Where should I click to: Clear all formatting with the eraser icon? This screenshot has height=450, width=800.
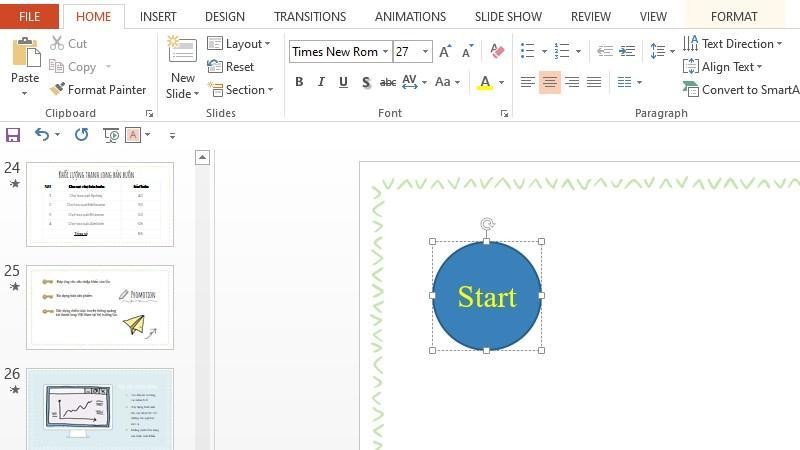(497, 51)
